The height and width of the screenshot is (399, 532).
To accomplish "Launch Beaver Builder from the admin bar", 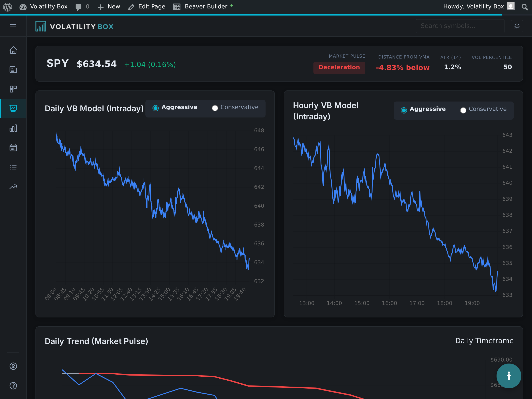I will 203,7.
